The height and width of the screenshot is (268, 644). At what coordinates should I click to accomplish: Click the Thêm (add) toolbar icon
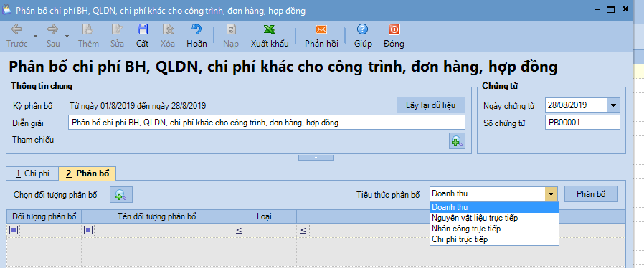tap(88, 29)
